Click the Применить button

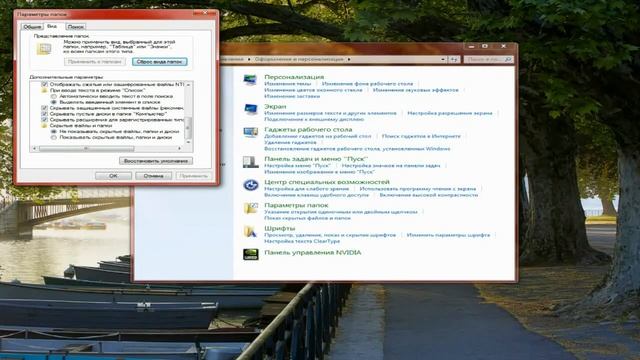click(194, 176)
